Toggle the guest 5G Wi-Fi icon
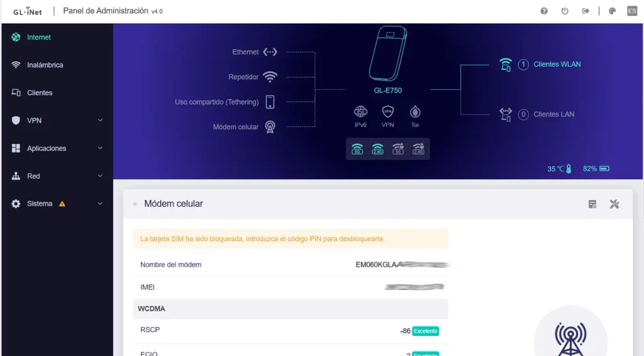Viewport: 644px width, 356px height. (397, 148)
